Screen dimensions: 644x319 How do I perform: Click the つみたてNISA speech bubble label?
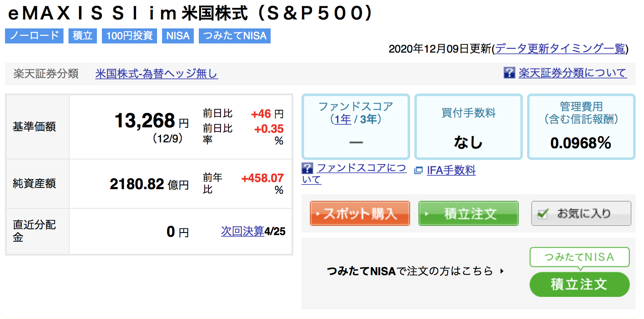[x=579, y=257]
